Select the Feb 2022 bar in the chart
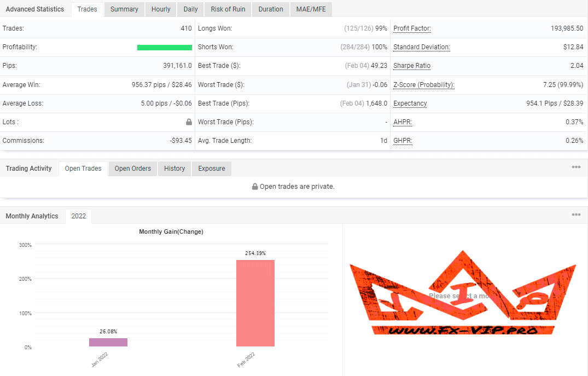 pyautogui.click(x=255, y=303)
